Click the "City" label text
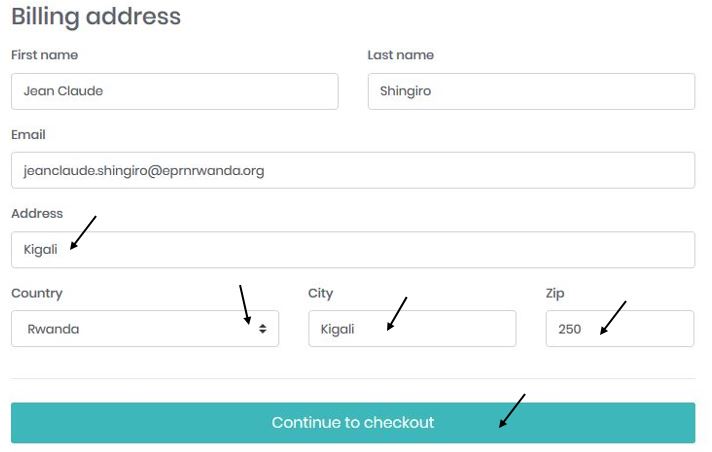The image size is (712, 452). point(321,293)
